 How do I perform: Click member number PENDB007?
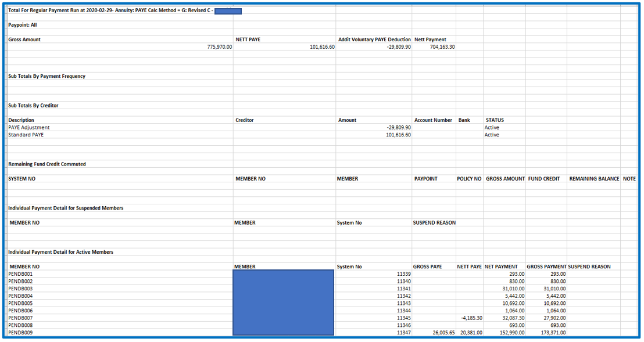(20, 318)
